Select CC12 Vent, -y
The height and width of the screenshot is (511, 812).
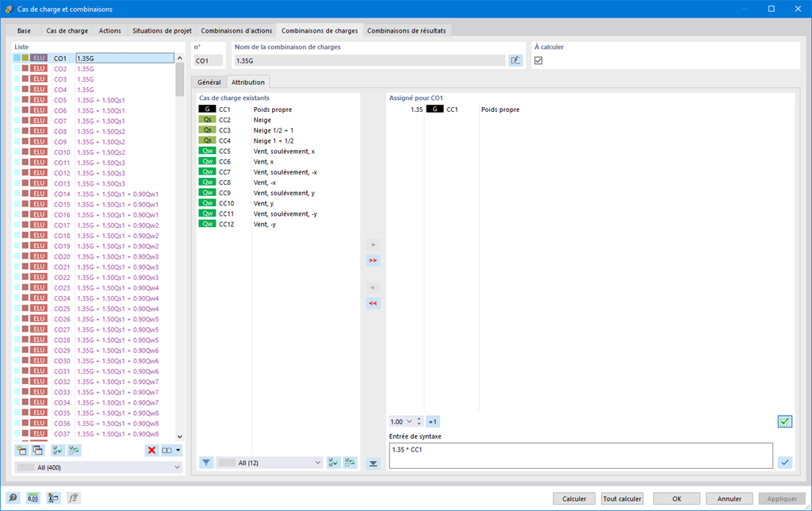(278, 224)
